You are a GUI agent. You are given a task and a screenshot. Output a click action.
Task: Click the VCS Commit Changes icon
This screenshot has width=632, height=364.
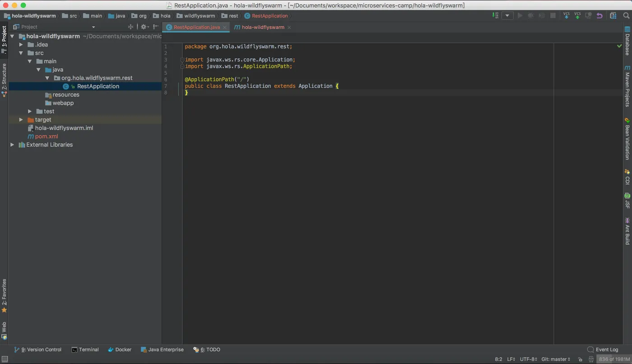pyautogui.click(x=577, y=16)
